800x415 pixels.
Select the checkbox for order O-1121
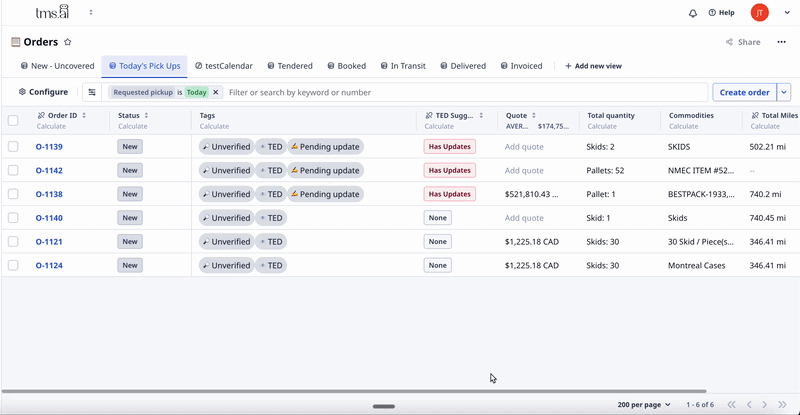[13, 241]
